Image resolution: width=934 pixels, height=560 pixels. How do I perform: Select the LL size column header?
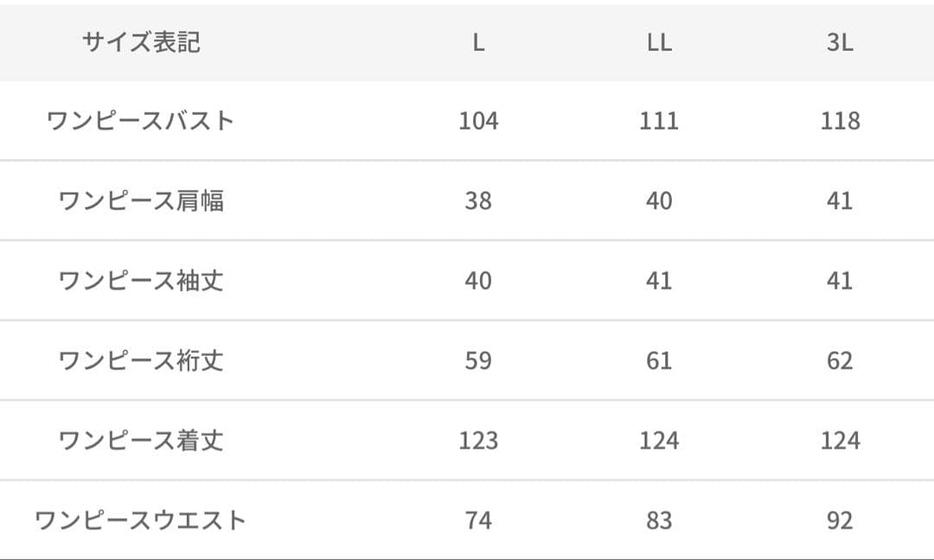pos(659,43)
